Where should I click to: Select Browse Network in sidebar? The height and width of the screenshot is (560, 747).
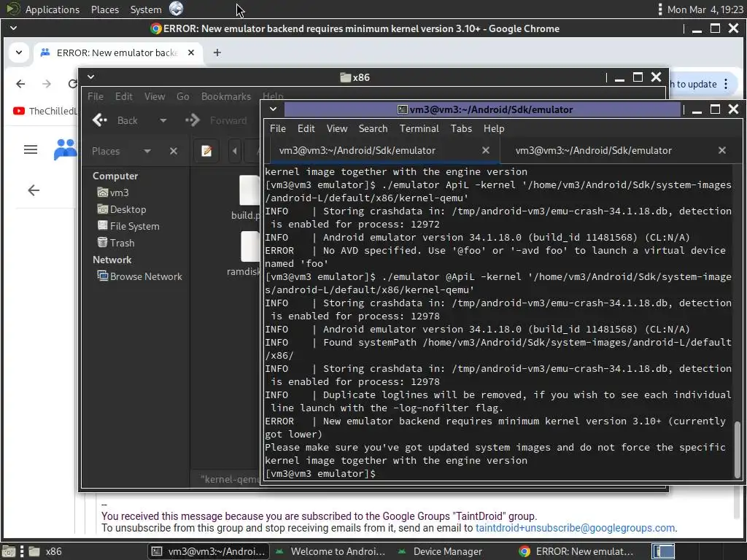coord(139,276)
